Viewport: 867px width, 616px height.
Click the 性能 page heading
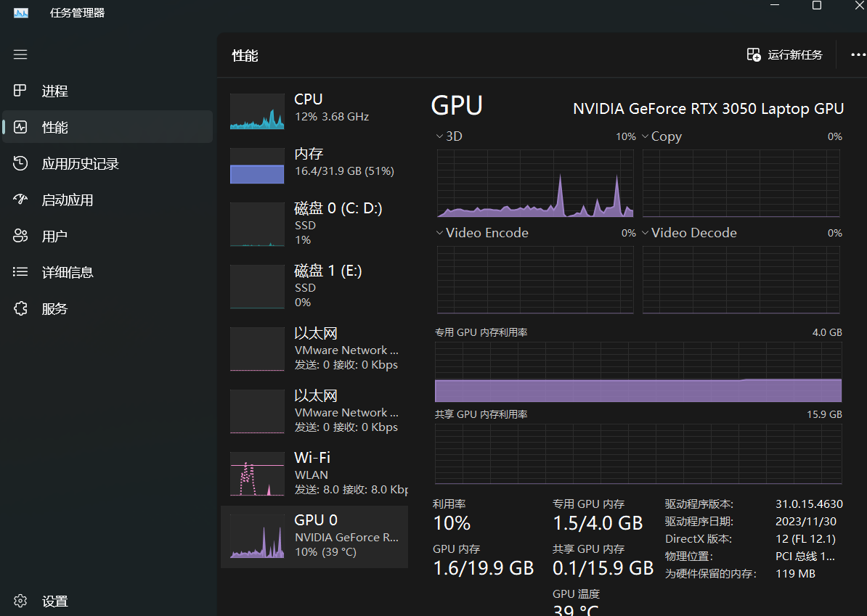[245, 55]
